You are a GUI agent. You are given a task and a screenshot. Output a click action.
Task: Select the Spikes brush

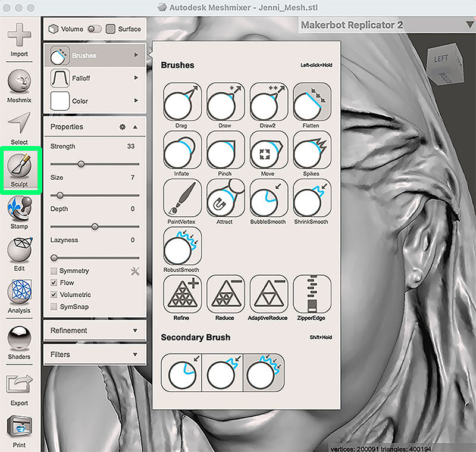[x=312, y=149]
